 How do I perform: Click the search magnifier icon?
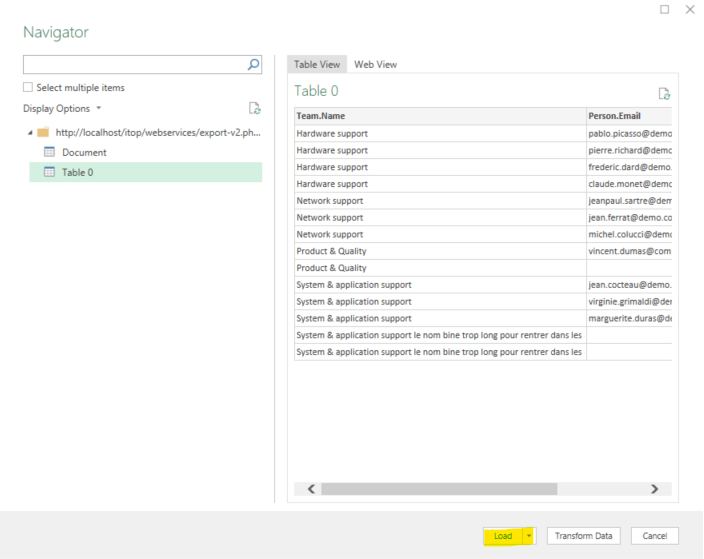253,65
